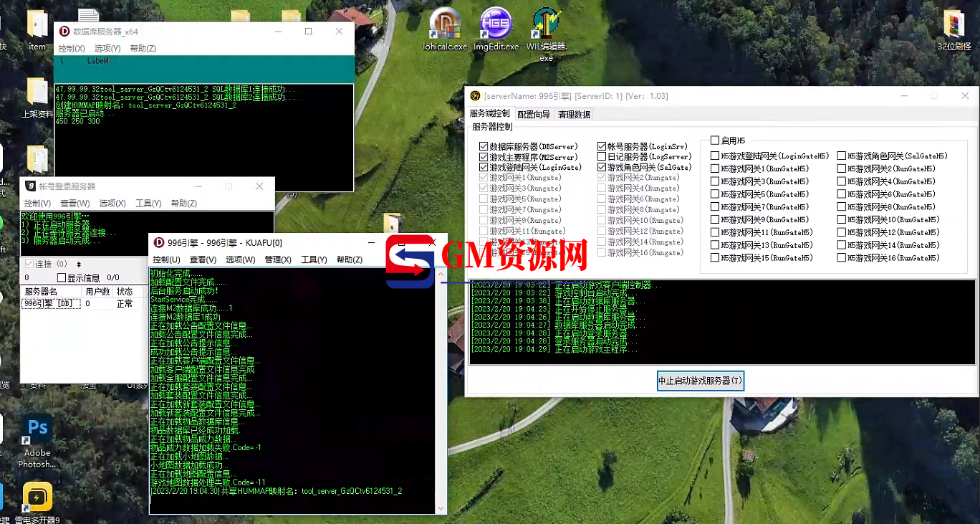The image size is (980, 524).
Task: Click the 中止启动游戏服务器(T) button
Action: pos(701,381)
